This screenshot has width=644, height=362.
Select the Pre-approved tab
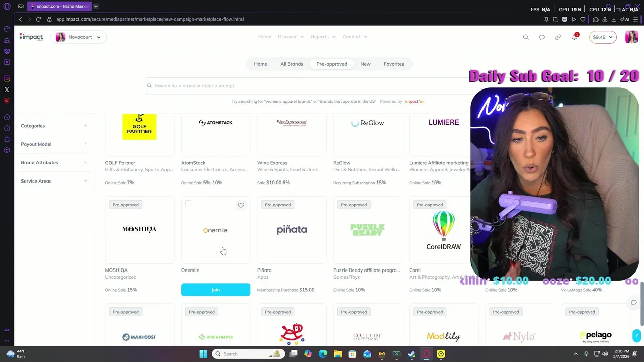(332, 64)
